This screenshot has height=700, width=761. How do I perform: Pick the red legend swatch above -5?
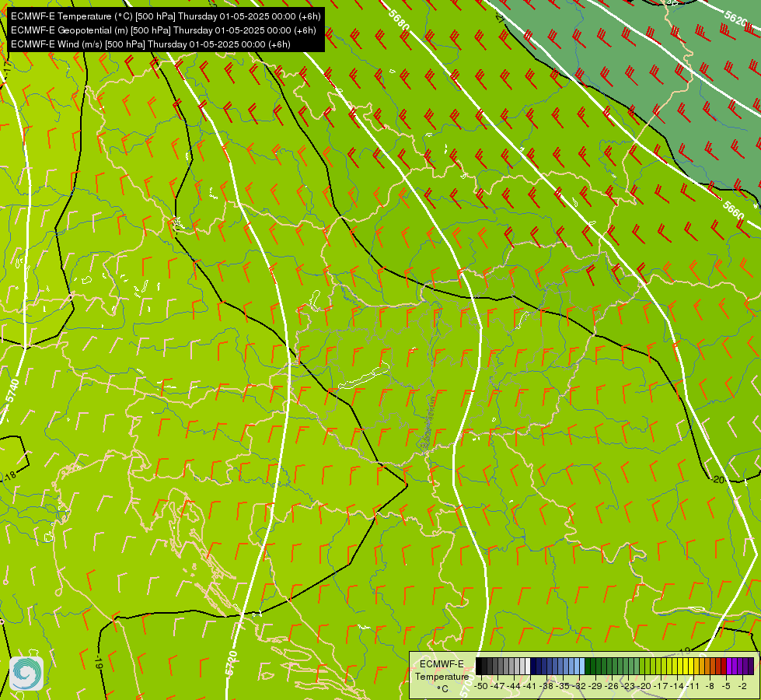pos(724,666)
